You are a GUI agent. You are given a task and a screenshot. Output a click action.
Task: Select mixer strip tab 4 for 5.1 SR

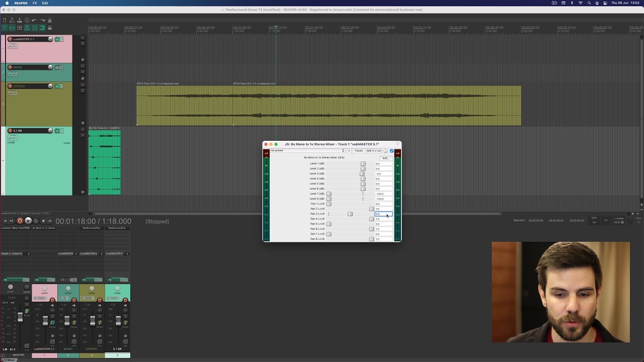coord(117,355)
